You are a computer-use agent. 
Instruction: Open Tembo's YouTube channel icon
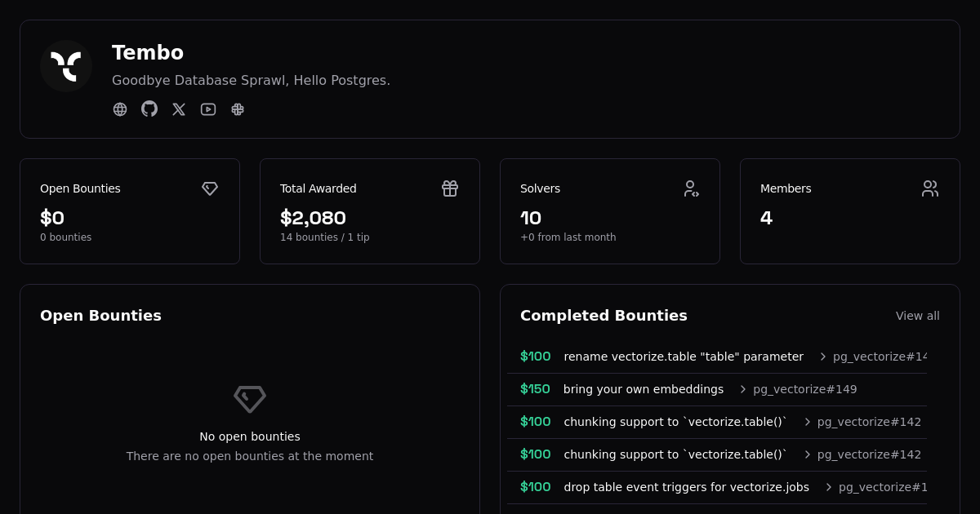pos(208,109)
